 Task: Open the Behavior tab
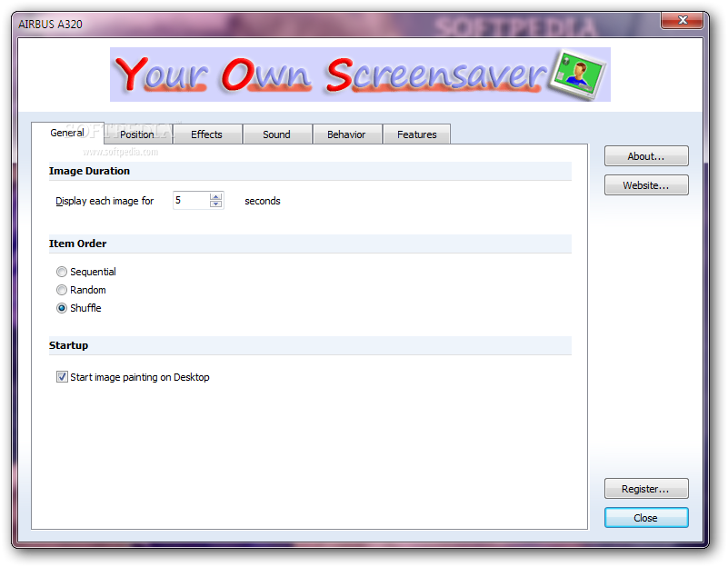[x=346, y=134]
